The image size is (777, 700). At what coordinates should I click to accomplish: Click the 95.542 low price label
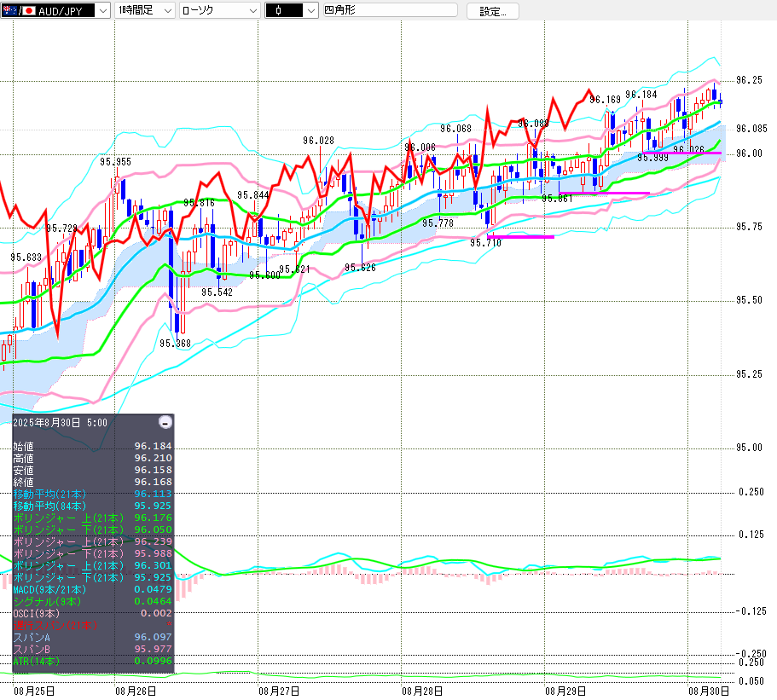217,292
